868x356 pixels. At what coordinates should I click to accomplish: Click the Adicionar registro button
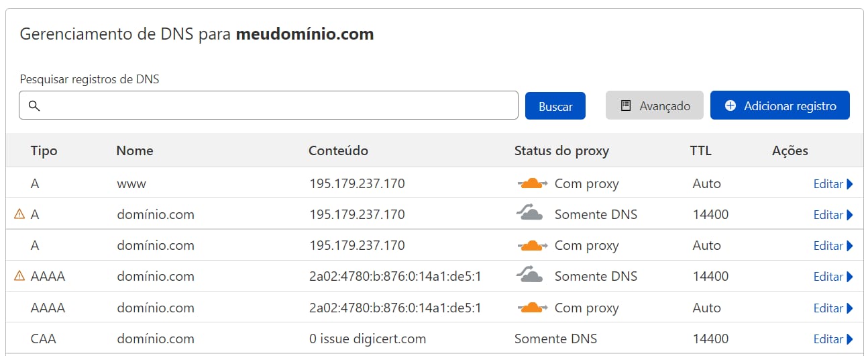pyautogui.click(x=779, y=106)
